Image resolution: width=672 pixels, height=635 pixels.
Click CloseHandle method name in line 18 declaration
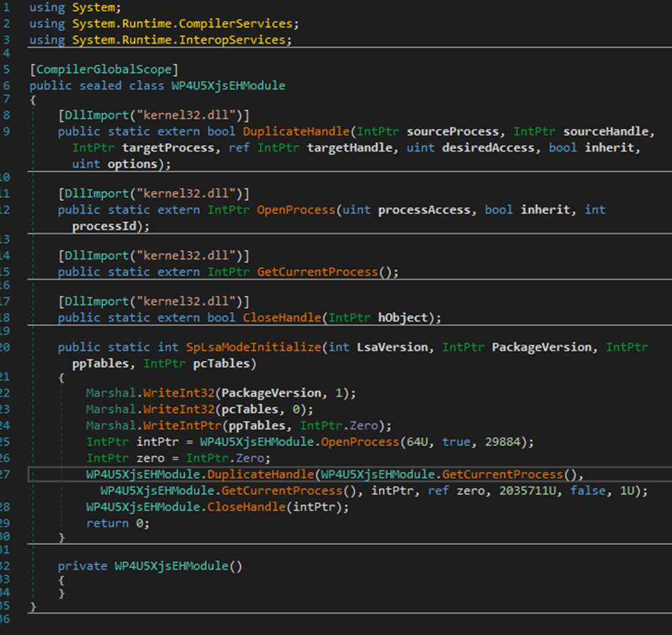tap(282, 317)
